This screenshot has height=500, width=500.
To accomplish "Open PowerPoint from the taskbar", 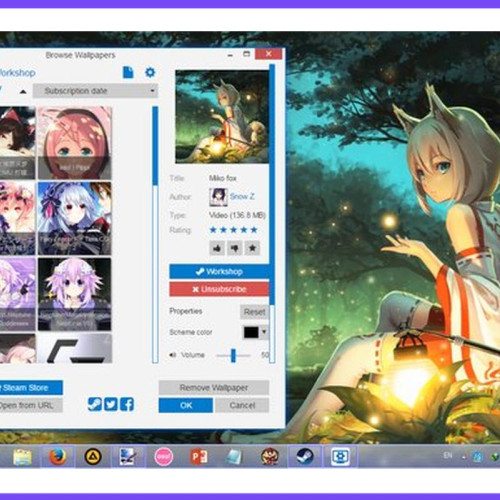I will pos(199,457).
